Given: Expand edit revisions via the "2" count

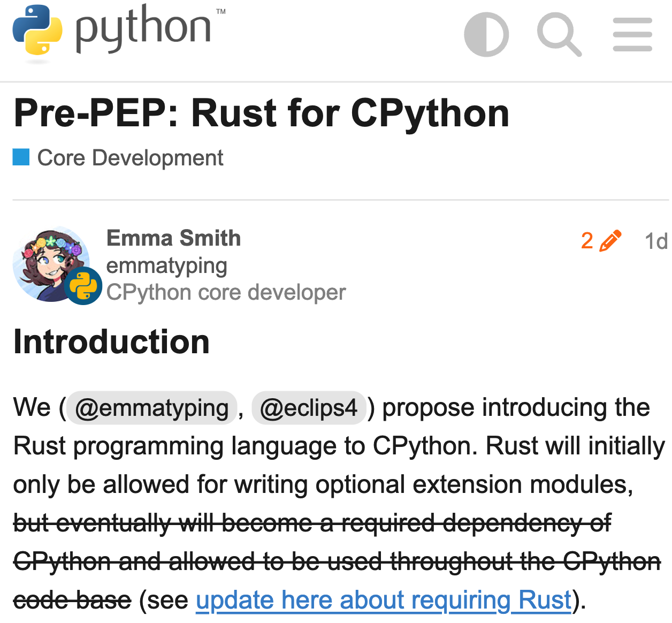Looking at the screenshot, I should coord(587,241).
